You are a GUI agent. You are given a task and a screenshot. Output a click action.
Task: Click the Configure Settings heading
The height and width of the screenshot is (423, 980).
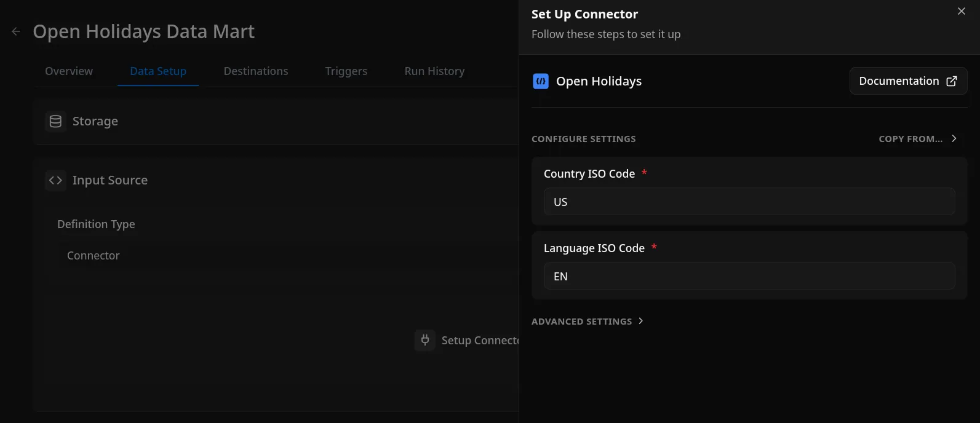tap(584, 139)
